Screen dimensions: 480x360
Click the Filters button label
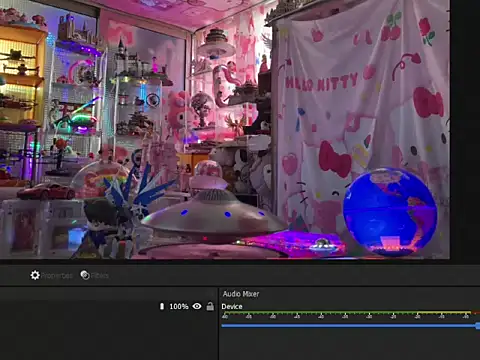pos(100,276)
